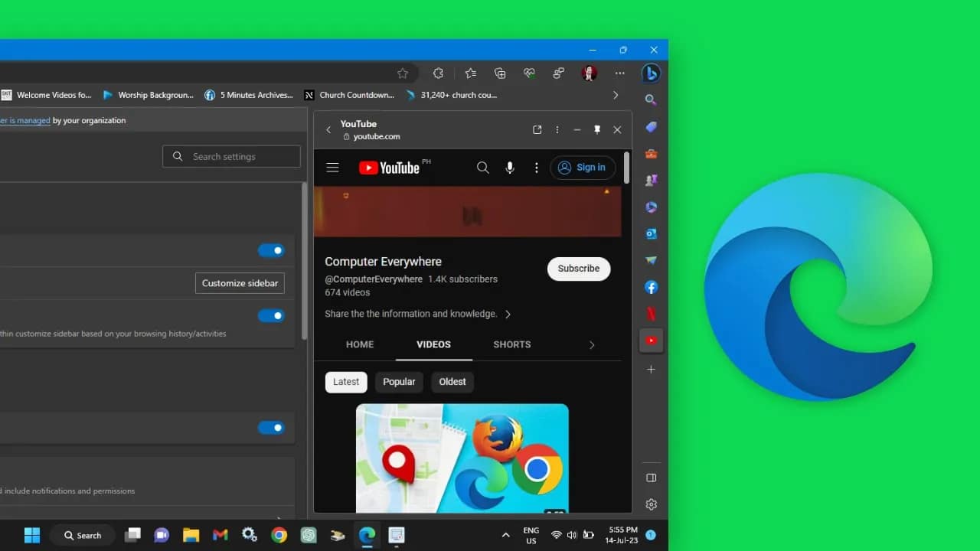Open Bing Chat from the Edge sidebar
980x551 pixels.
(651, 73)
